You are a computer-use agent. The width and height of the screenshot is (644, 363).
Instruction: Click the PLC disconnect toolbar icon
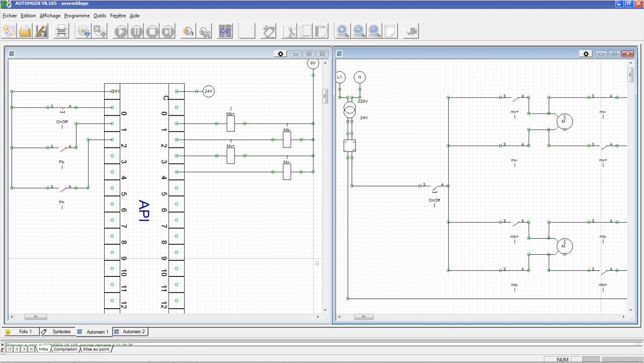tap(205, 31)
